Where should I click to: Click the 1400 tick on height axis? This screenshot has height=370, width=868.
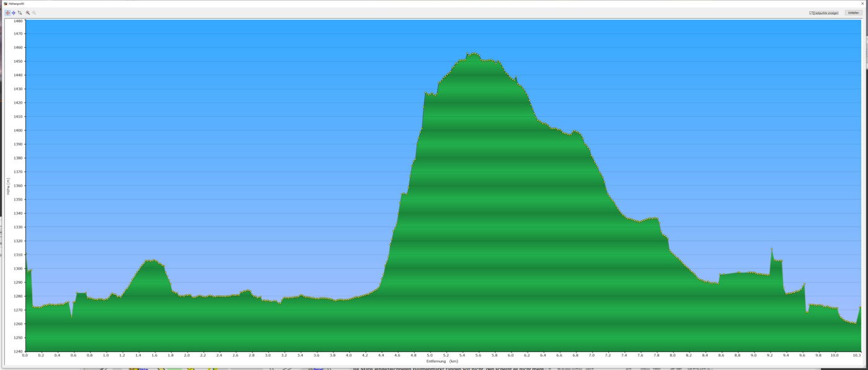(17, 130)
